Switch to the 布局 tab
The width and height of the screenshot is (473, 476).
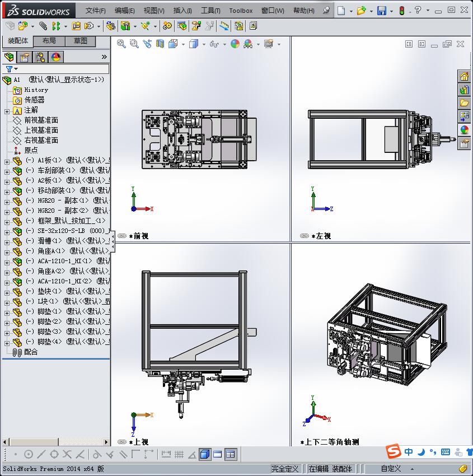point(49,41)
